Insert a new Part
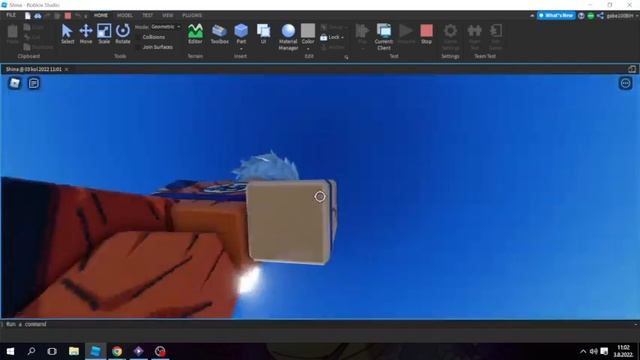 click(x=241, y=34)
